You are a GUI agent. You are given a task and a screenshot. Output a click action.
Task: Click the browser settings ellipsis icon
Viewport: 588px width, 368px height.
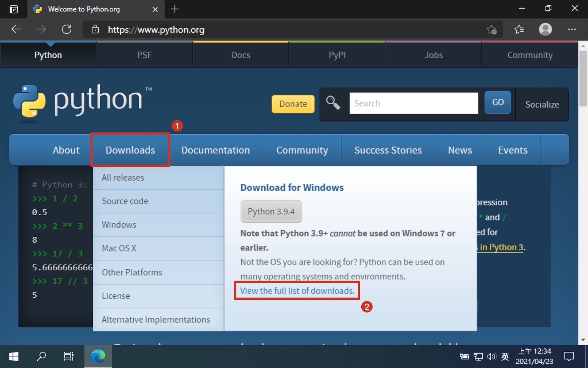coord(571,29)
